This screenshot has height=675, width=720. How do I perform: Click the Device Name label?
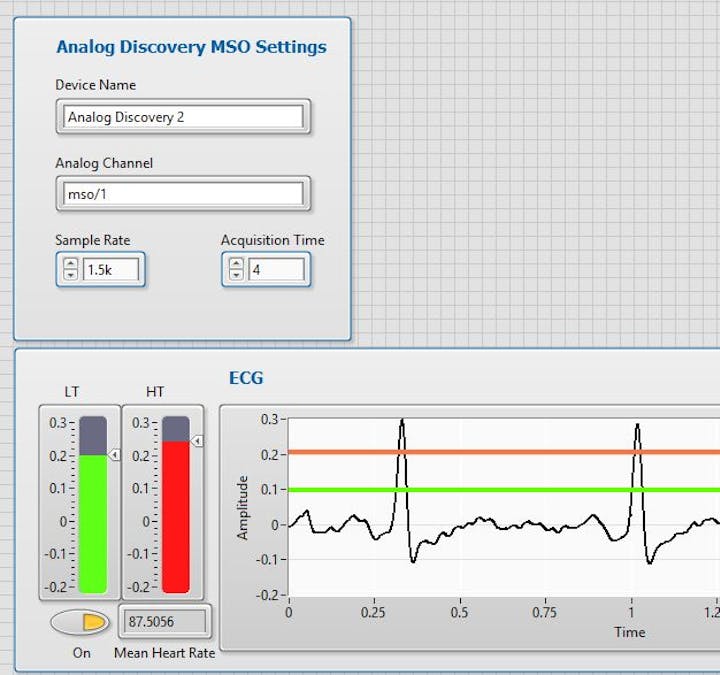[96, 85]
